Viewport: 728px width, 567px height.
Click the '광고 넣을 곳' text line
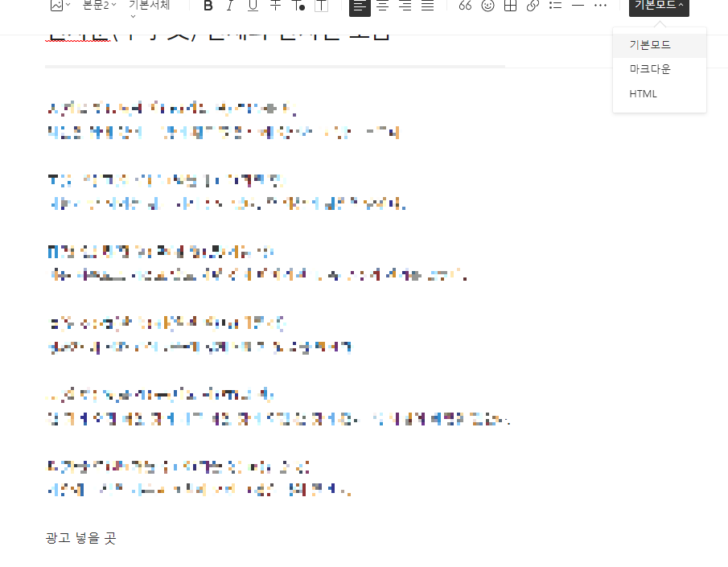[80, 538]
